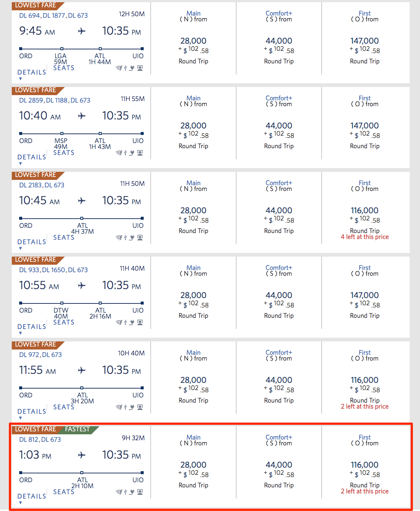Click the seatback entertainment icon on the DL 812 flight
Screen dimensions: 420x511
click(140, 492)
